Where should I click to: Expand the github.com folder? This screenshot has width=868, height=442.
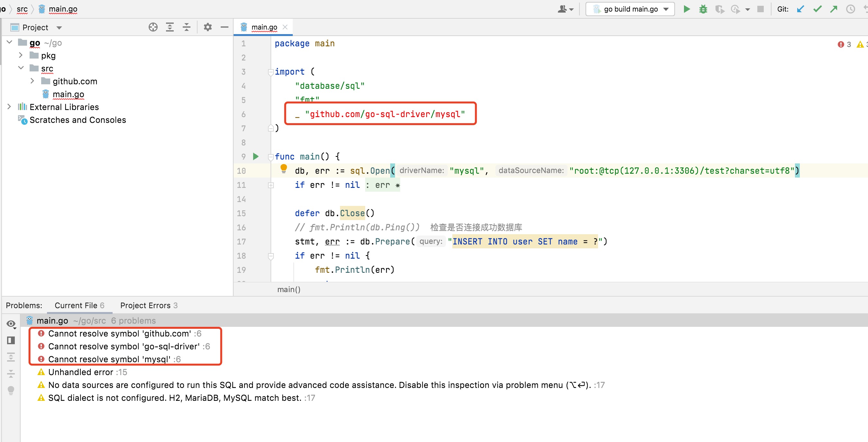(x=32, y=81)
